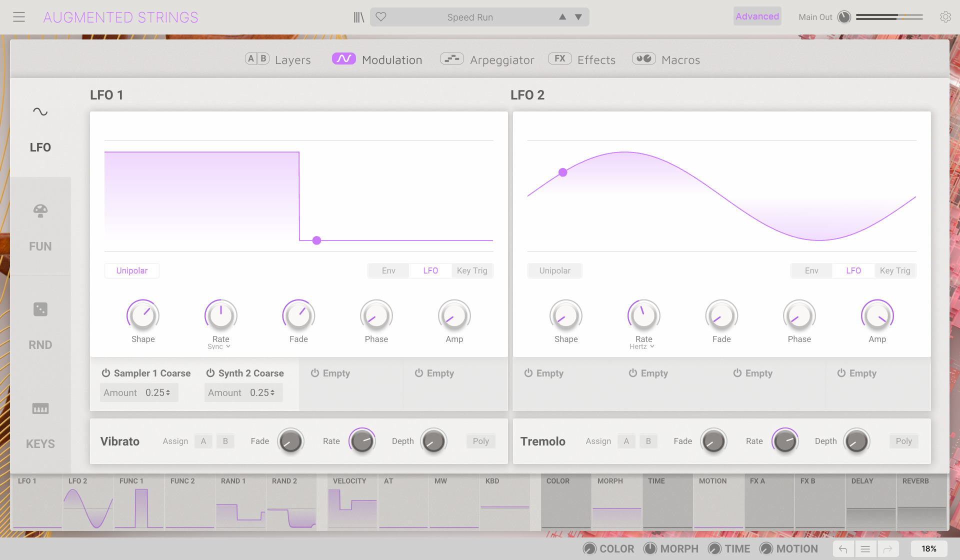Image resolution: width=960 pixels, height=560 pixels.
Task: Click the TIME macro knob
Action: pyautogui.click(x=715, y=548)
